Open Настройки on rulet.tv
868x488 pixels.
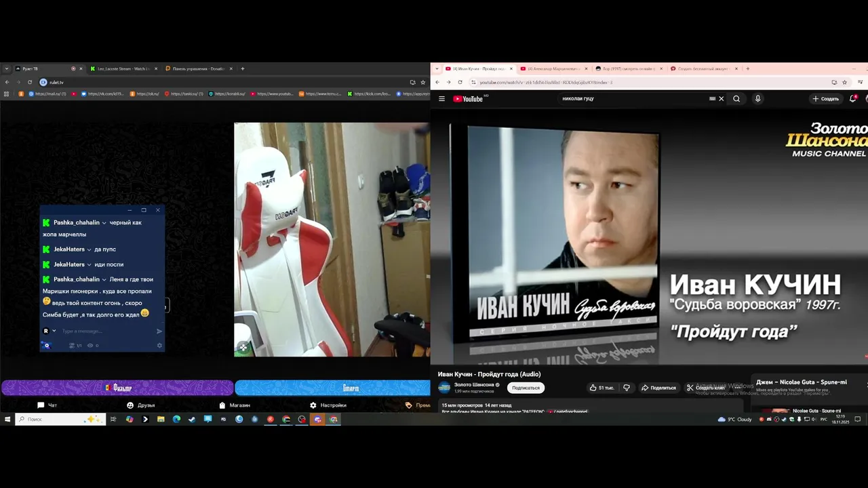click(328, 405)
